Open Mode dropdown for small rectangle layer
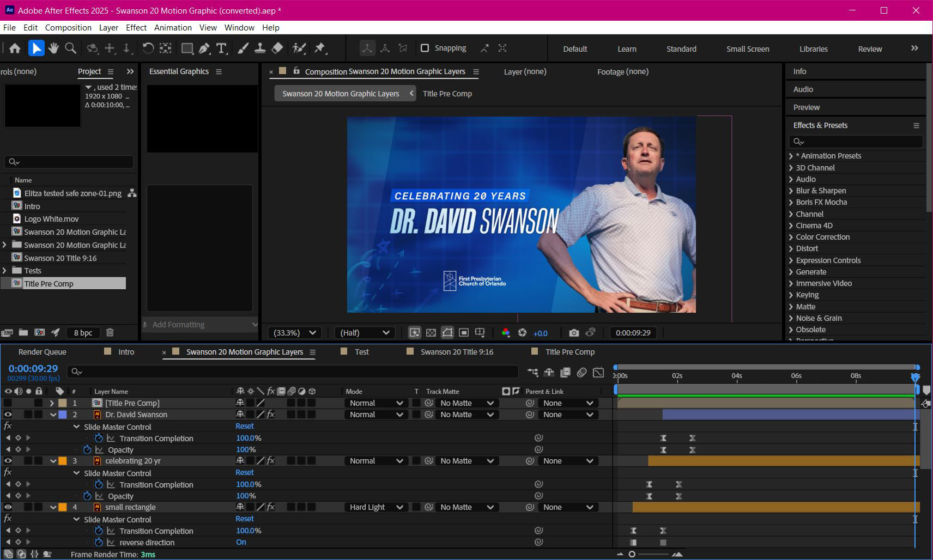Image resolution: width=933 pixels, height=560 pixels. tap(376, 507)
